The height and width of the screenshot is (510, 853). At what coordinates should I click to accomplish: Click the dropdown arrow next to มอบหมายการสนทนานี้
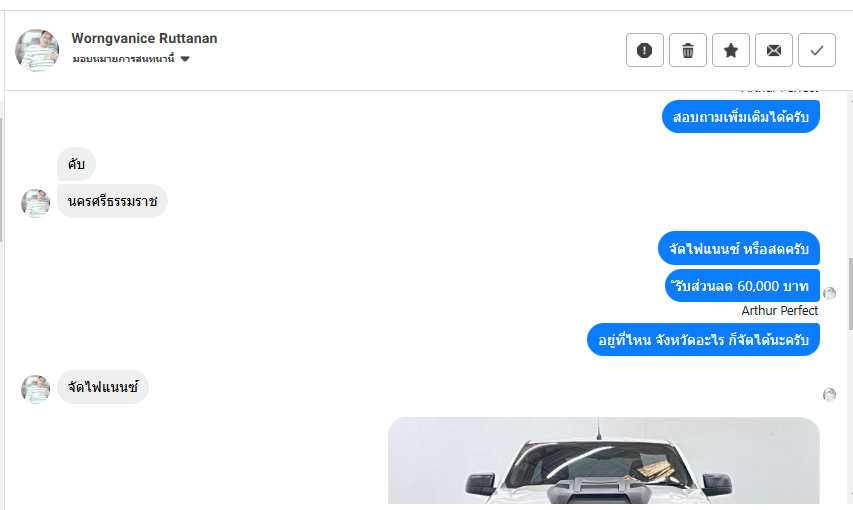pos(185,59)
